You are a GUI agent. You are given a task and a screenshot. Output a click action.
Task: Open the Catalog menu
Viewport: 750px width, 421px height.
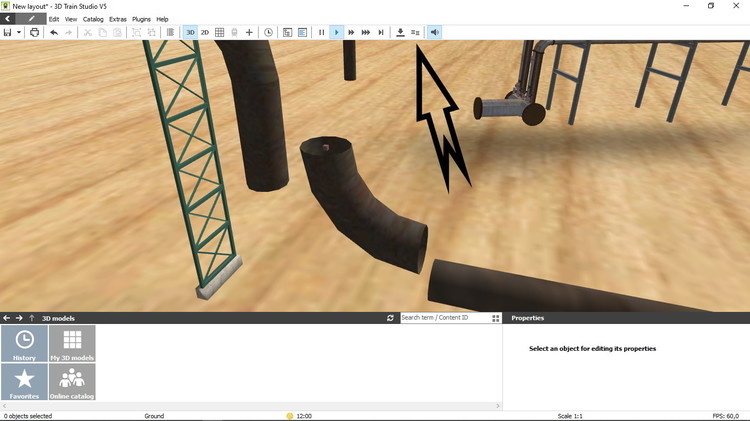(93, 19)
